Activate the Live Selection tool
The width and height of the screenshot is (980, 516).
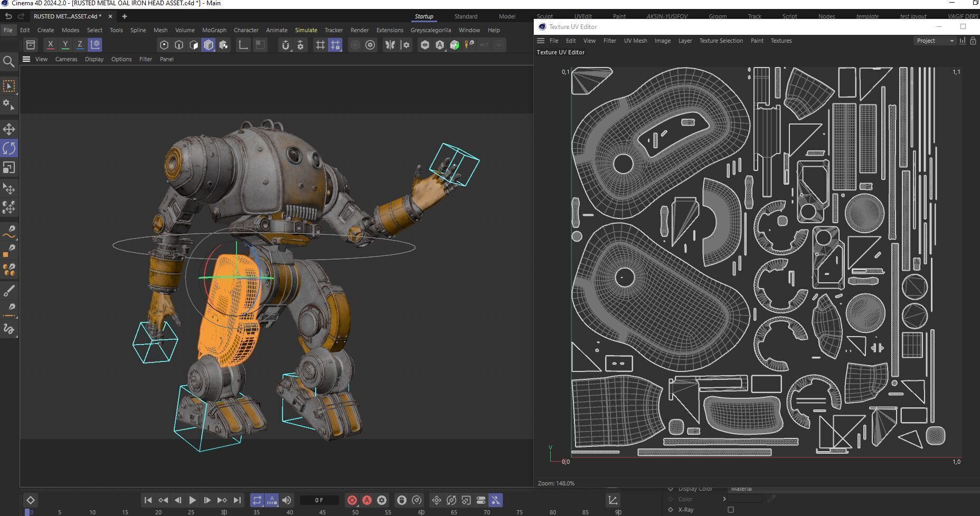[x=9, y=86]
